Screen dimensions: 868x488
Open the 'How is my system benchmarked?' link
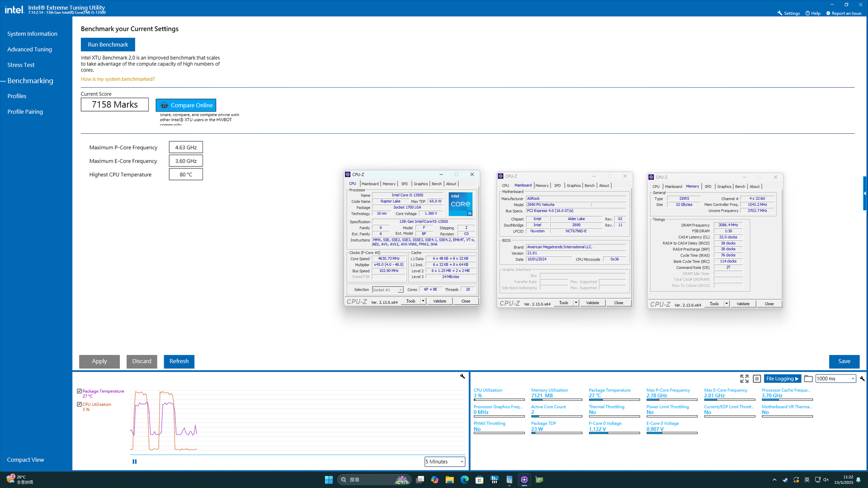click(x=118, y=79)
